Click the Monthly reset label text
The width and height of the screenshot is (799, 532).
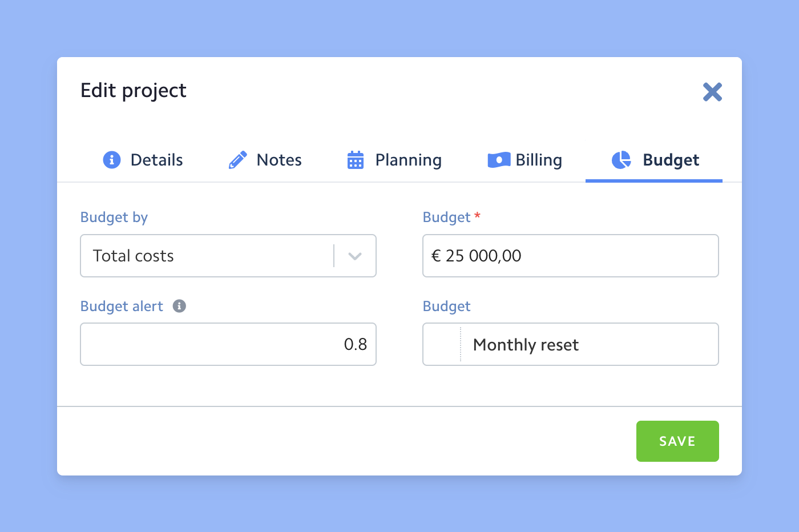coord(526,345)
